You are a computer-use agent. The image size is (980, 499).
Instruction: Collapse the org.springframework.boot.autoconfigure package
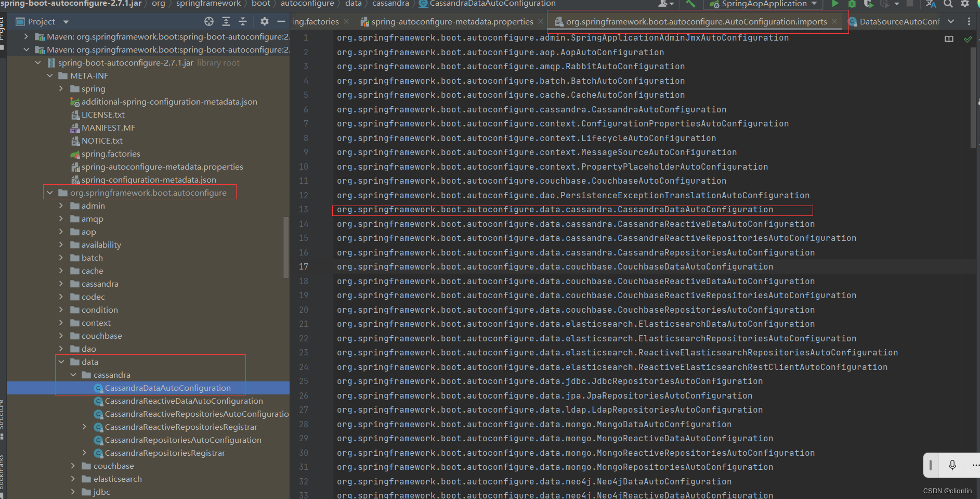(50, 193)
